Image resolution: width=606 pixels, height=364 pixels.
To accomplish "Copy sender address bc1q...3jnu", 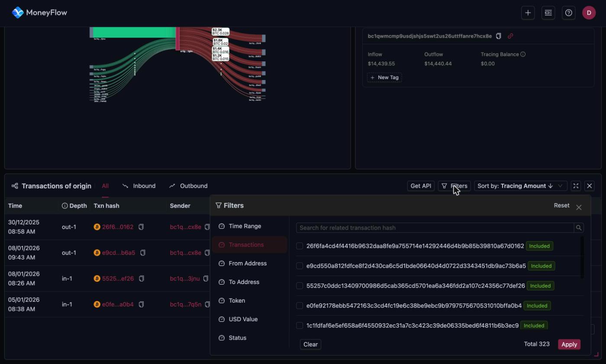I will (x=206, y=279).
